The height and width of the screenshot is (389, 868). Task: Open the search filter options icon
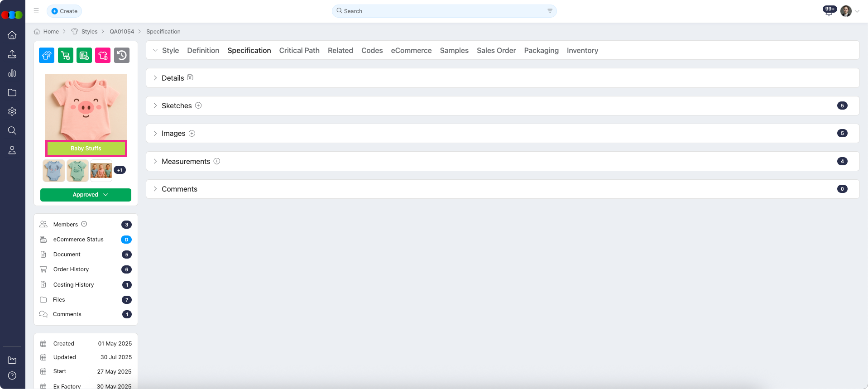550,11
